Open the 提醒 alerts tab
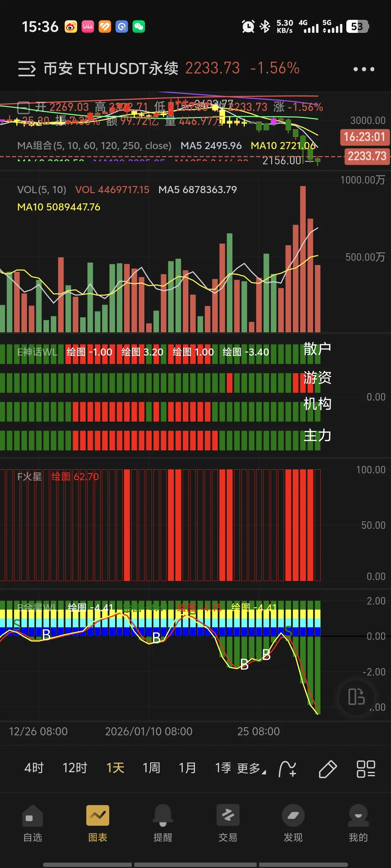The image size is (391, 868). [163, 824]
